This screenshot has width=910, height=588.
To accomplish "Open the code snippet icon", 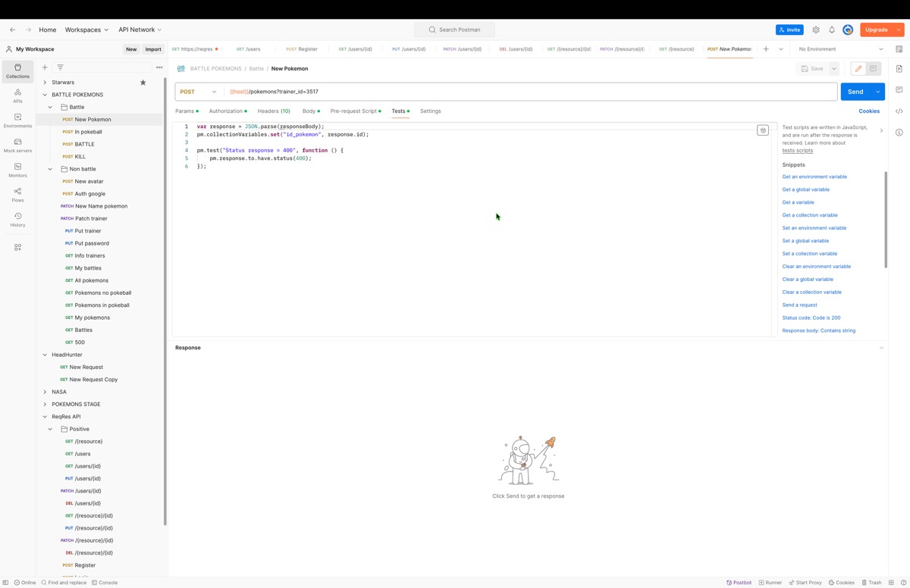I will 899,111.
